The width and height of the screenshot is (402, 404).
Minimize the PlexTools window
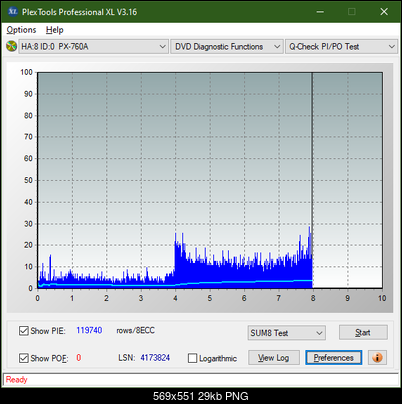(x=320, y=12)
